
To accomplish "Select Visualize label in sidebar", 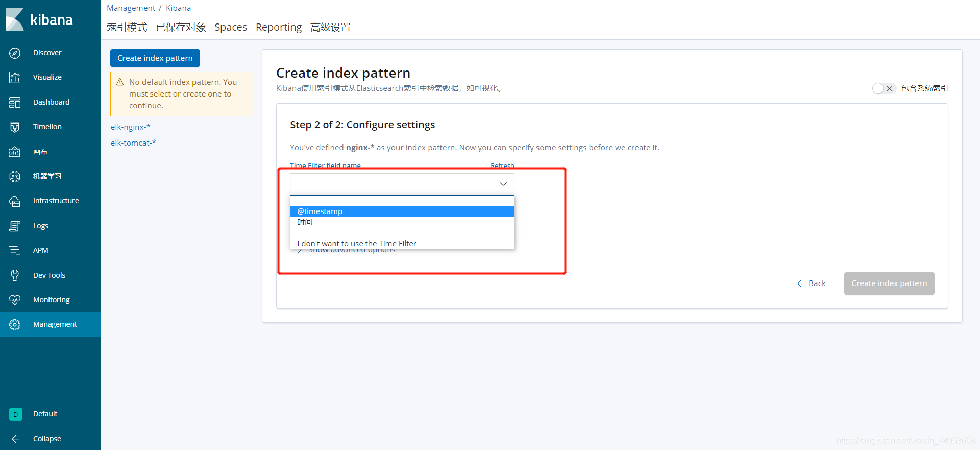I will (47, 77).
